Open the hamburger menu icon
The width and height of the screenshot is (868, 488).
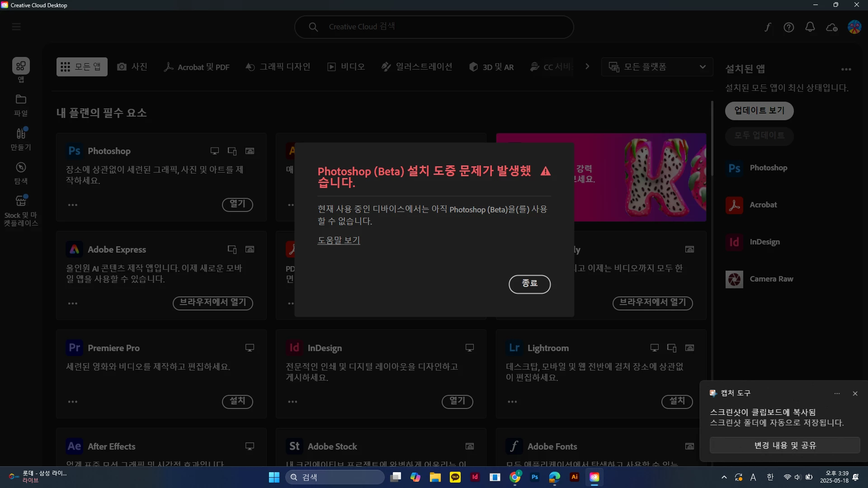(x=16, y=27)
